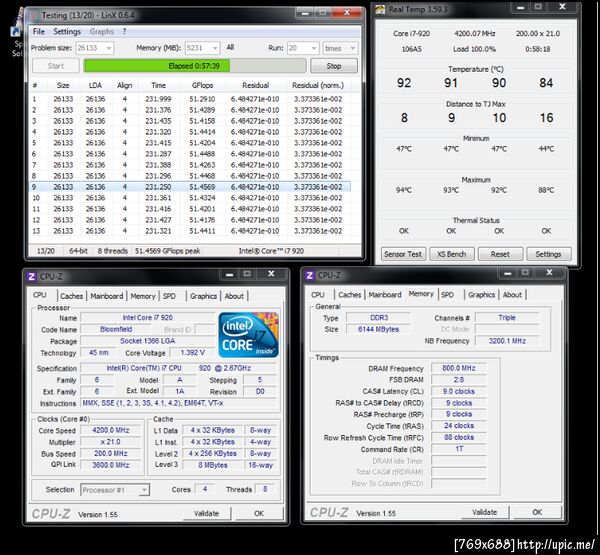Image resolution: width=600 pixels, height=555 pixels.
Task: Maximize the Real Temp window
Action: (x=538, y=7)
